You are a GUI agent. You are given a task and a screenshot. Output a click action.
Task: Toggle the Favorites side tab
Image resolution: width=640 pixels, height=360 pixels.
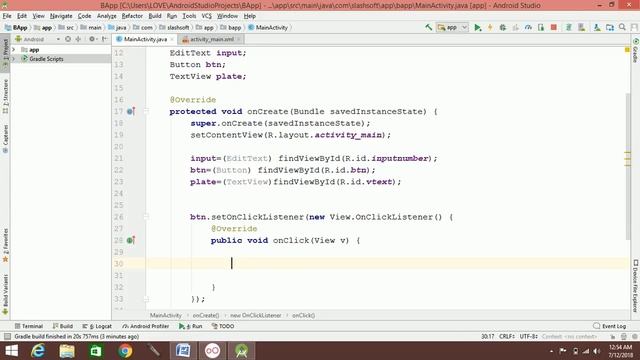pyautogui.click(x=5, y=246)
